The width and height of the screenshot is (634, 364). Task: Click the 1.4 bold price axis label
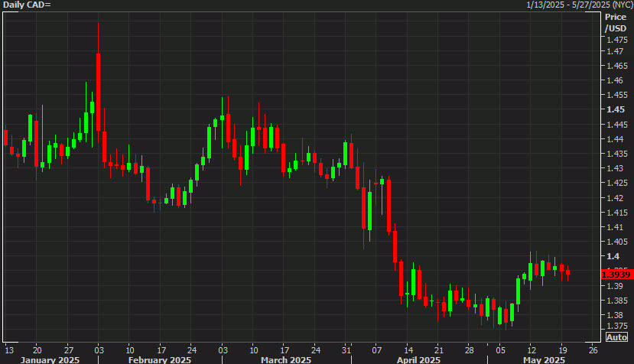pos(613,256)
